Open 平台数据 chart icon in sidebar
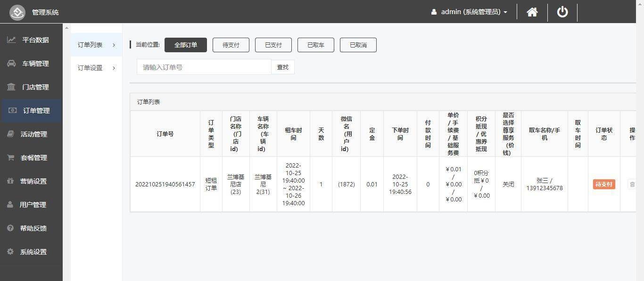 point(11,40)
